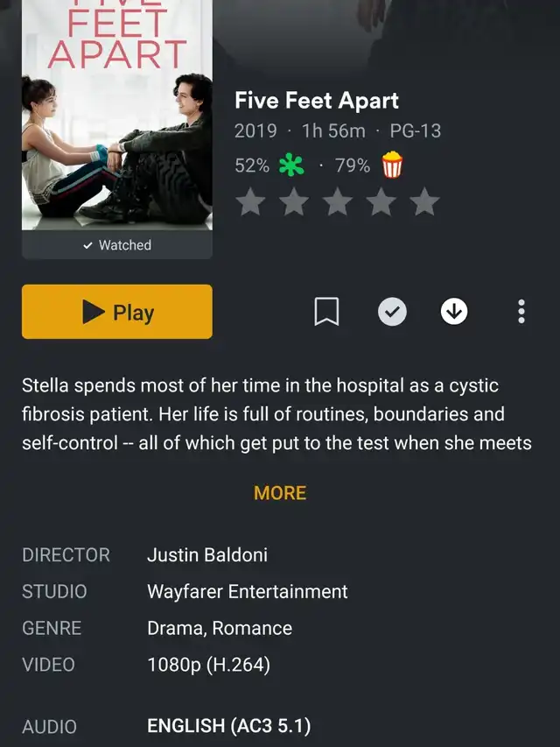Download the movie with arrow icon
The height and width of the screenshot is (747, 560).
(x=454, y=312)
